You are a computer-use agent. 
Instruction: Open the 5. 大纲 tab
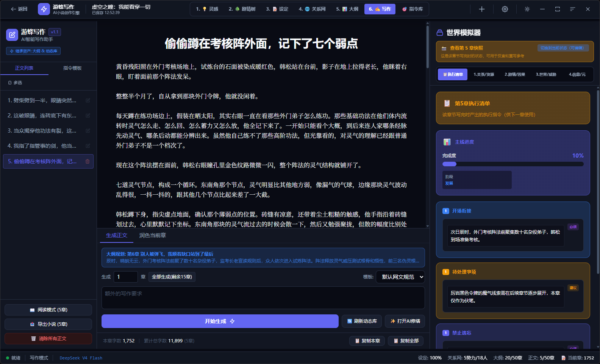tap(347, 9)
